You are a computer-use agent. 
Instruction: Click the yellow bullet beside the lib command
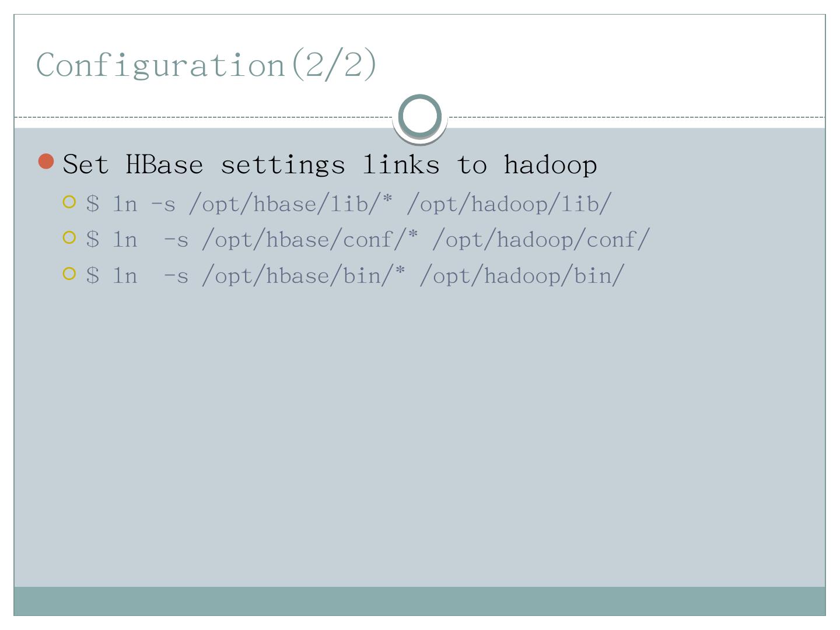coord(69,202)
